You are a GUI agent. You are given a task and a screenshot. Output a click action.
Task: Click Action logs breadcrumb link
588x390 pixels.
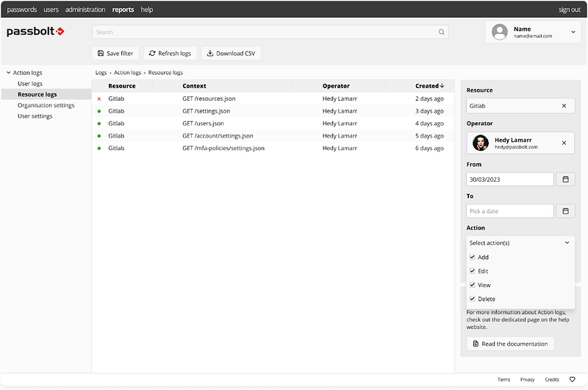tap(127, 72)
